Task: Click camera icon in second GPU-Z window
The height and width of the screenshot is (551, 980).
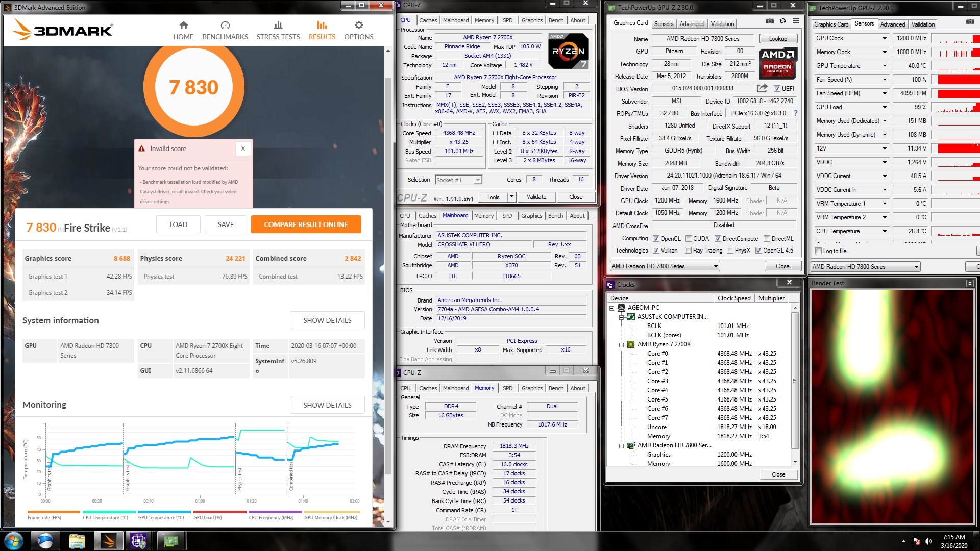Action: pos(970,21)
